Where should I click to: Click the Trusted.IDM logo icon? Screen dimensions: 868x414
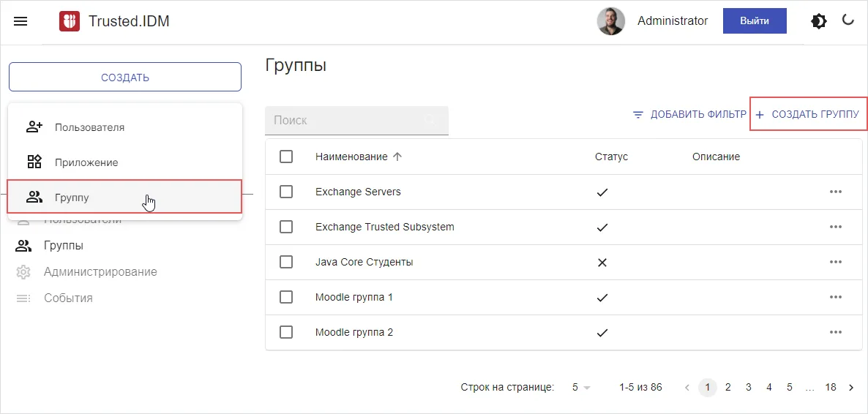click(70, 21)
